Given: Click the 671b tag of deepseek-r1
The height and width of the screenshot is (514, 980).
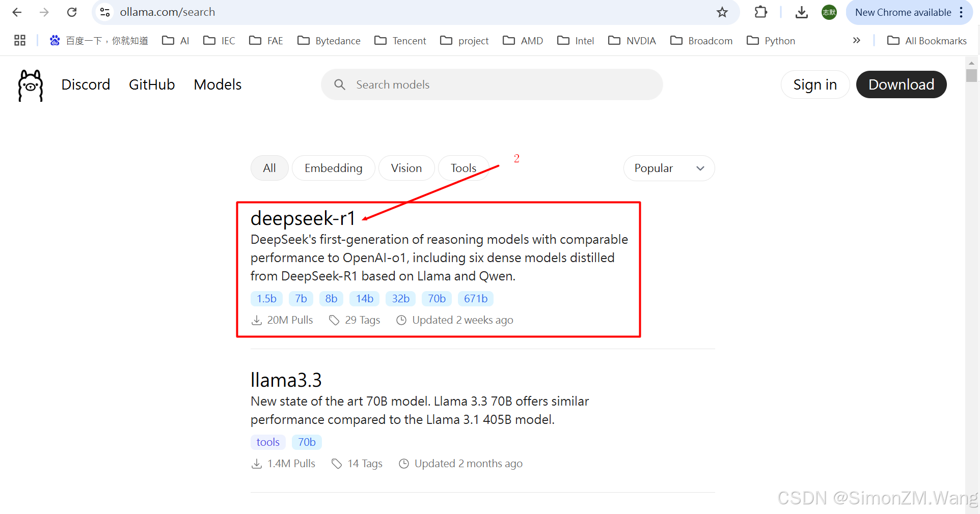Looking at the screenshot, I should click(x=476, y=299).
